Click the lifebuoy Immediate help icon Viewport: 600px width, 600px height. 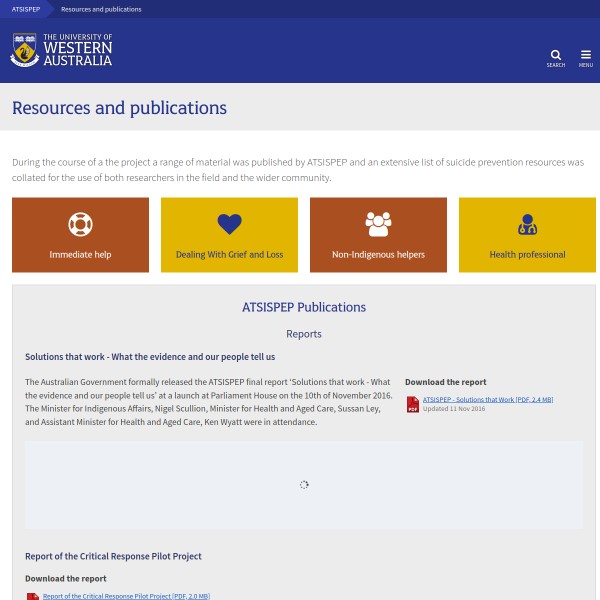click(x=80, y=224)
